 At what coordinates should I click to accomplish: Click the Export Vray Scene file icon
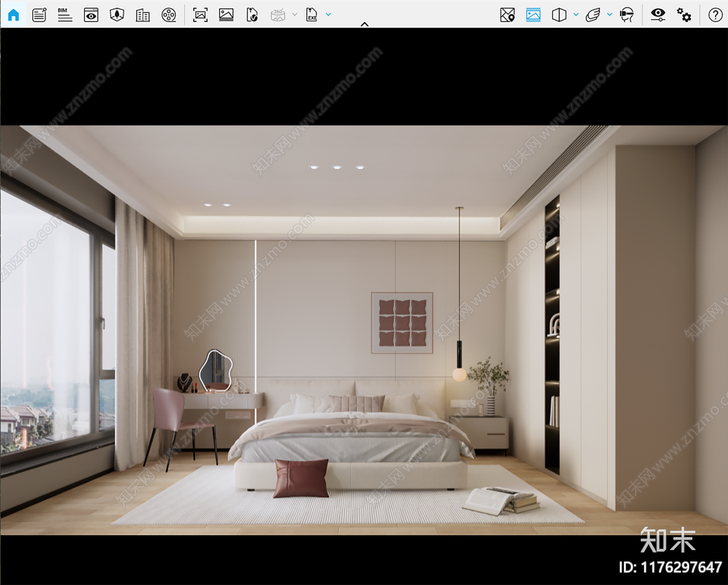252,15
